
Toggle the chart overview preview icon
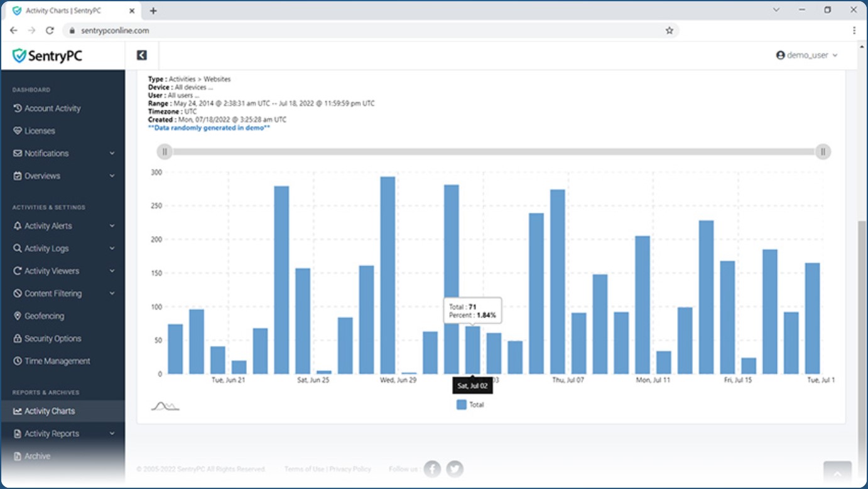166,404
